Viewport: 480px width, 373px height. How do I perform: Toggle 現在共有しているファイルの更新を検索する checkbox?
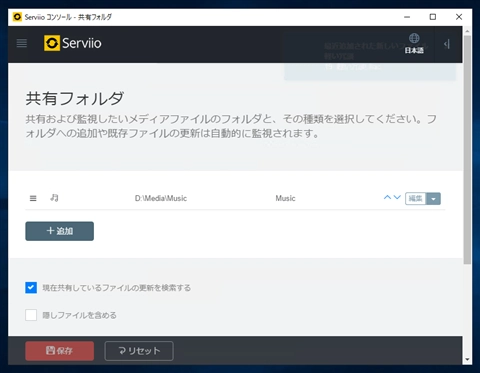[x=31, y=288]
